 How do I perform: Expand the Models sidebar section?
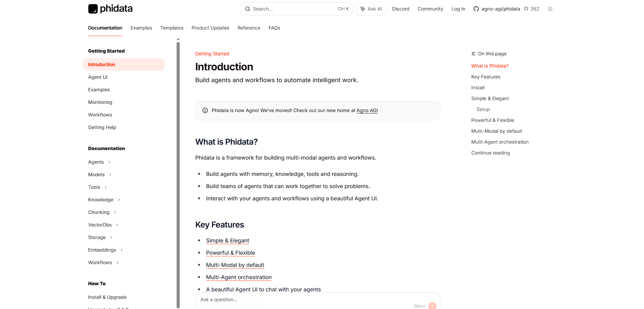point(110,175)
